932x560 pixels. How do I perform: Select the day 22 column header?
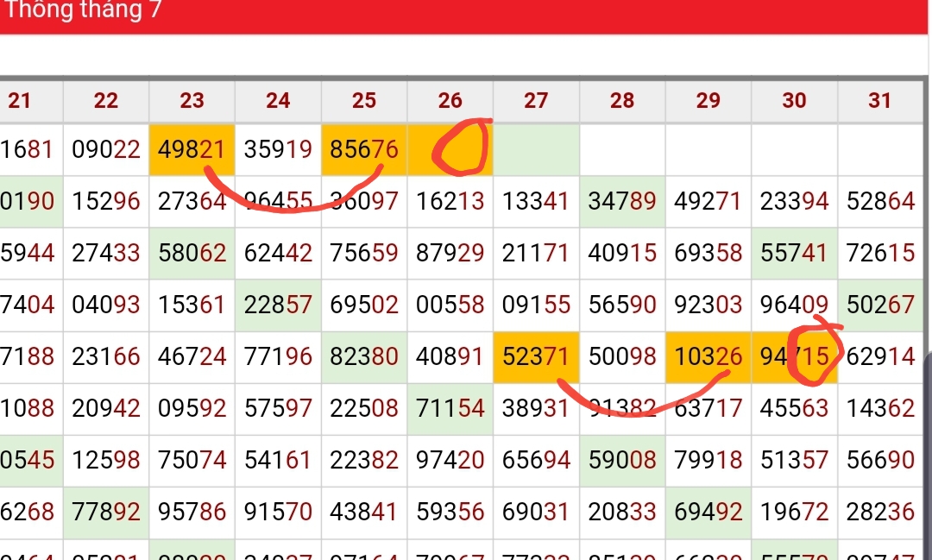(106, 100)
